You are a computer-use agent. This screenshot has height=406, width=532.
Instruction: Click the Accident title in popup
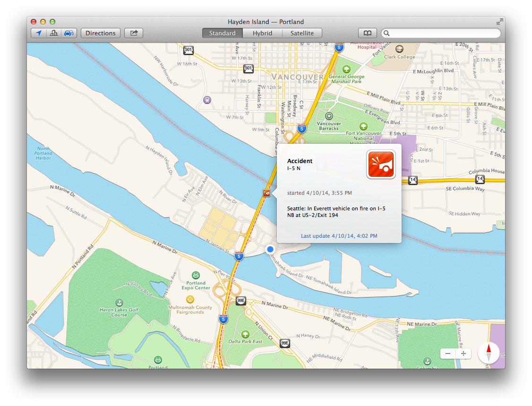(x=300, y=161)
